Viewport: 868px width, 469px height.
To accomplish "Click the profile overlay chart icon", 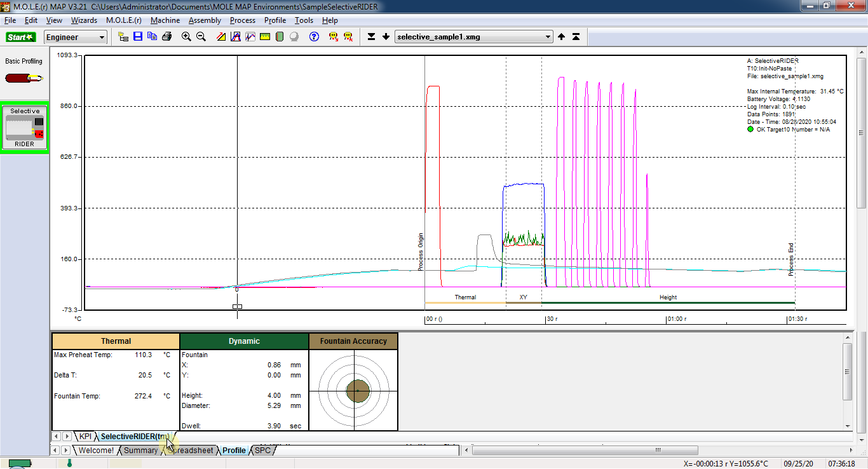I will click(250, 37).
